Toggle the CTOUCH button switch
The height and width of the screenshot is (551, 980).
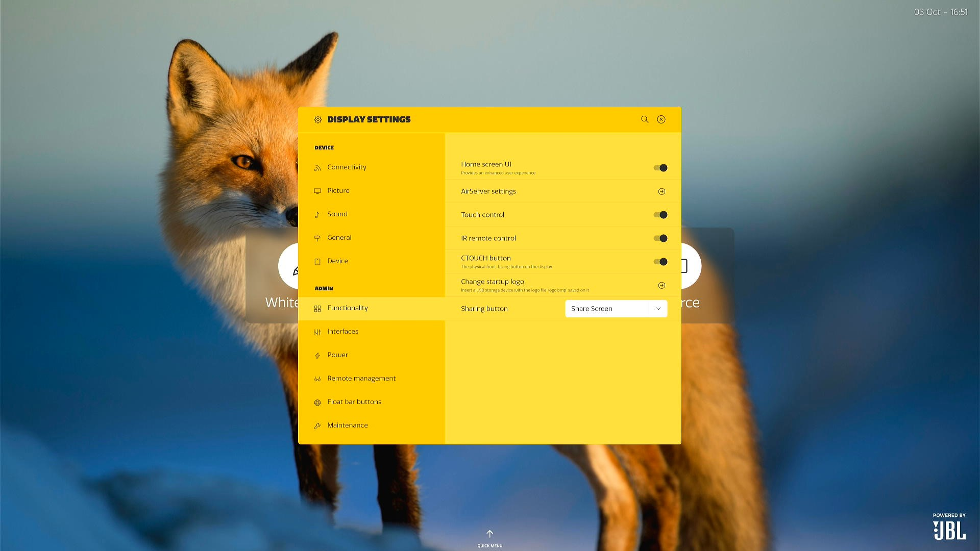click(660, 262)
